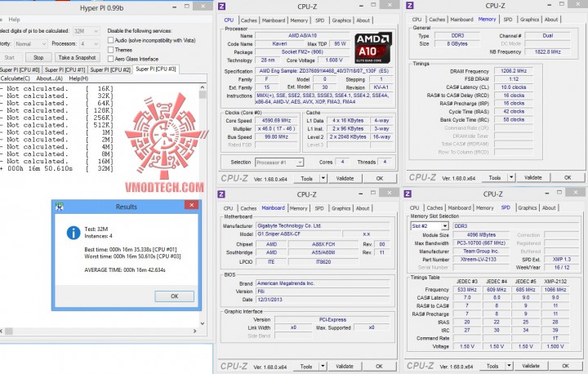
Task: Switch to Super PI [CPU #0] tab
Action: pyautogui.click(x=20, y=69)
